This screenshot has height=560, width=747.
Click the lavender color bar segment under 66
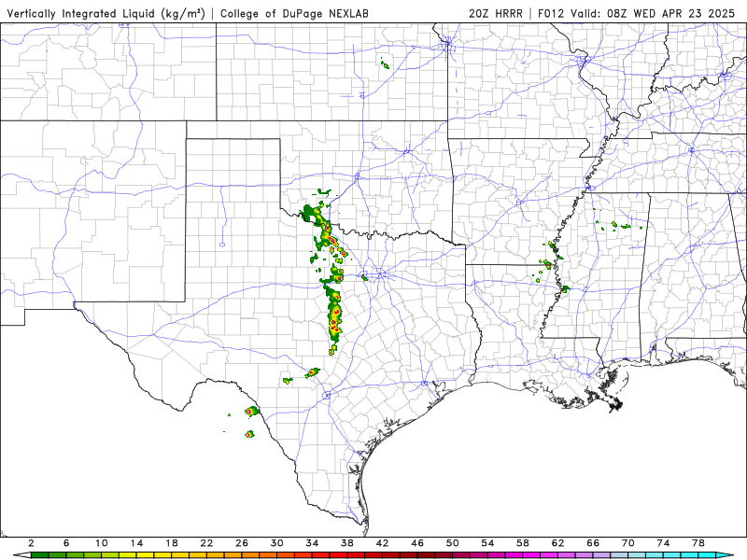click(601, 555)
